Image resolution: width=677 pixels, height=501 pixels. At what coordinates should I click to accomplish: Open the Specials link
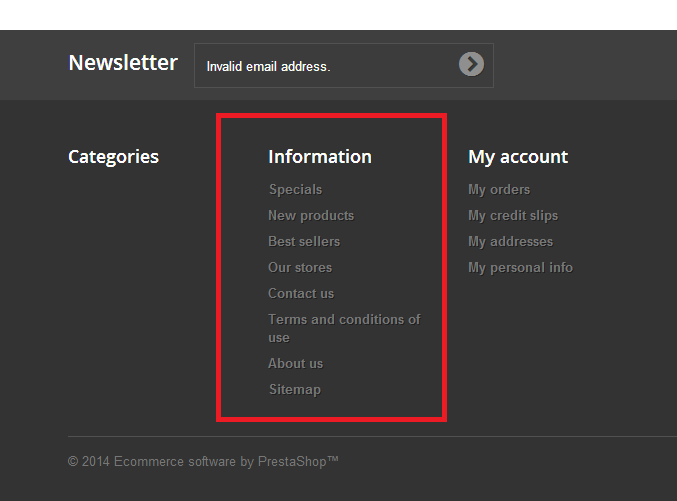(295, 189)
